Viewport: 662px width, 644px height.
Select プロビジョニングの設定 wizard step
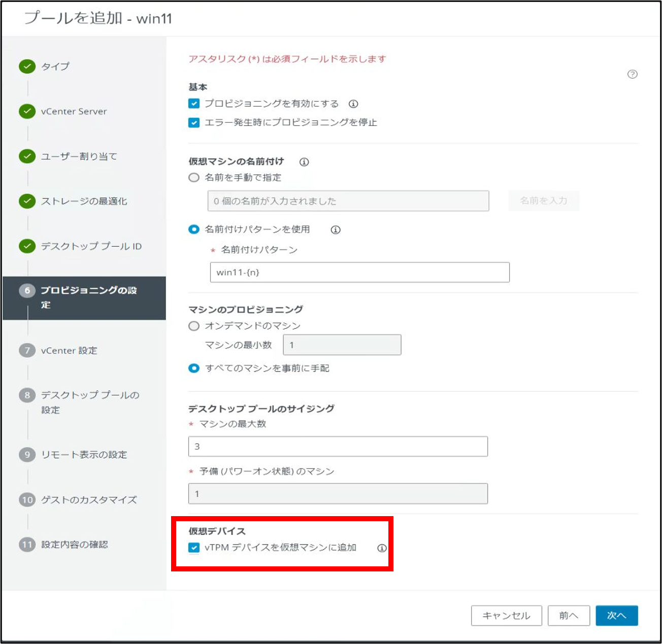coord(84,298)
